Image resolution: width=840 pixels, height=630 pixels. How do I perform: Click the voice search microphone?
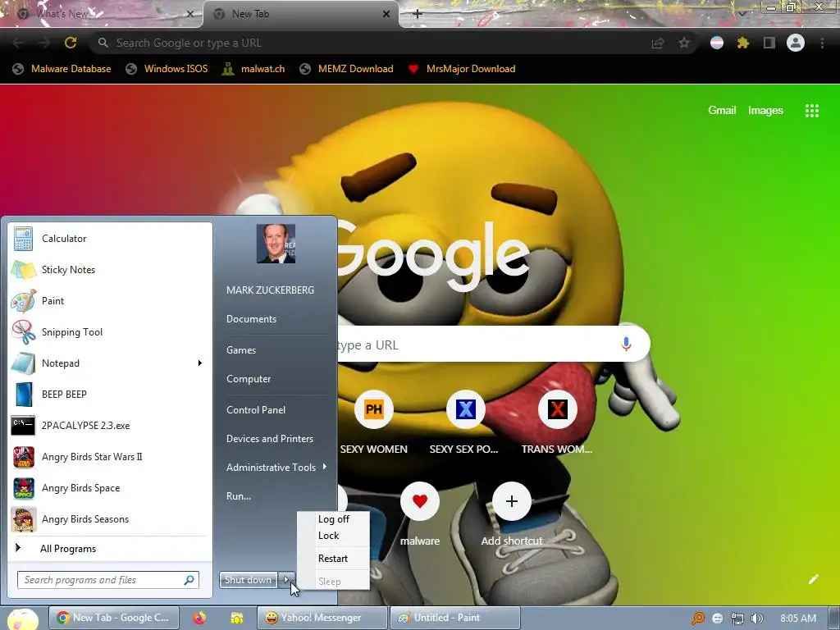(626, 344)
